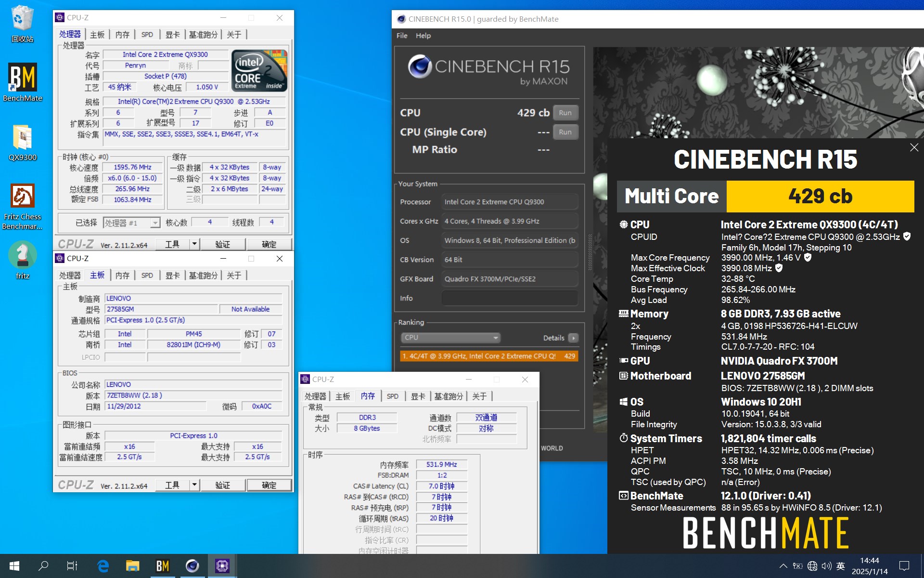Switch to Cinebench taskbar icon
The image size is (924, 578).
[x=192, y=566]
